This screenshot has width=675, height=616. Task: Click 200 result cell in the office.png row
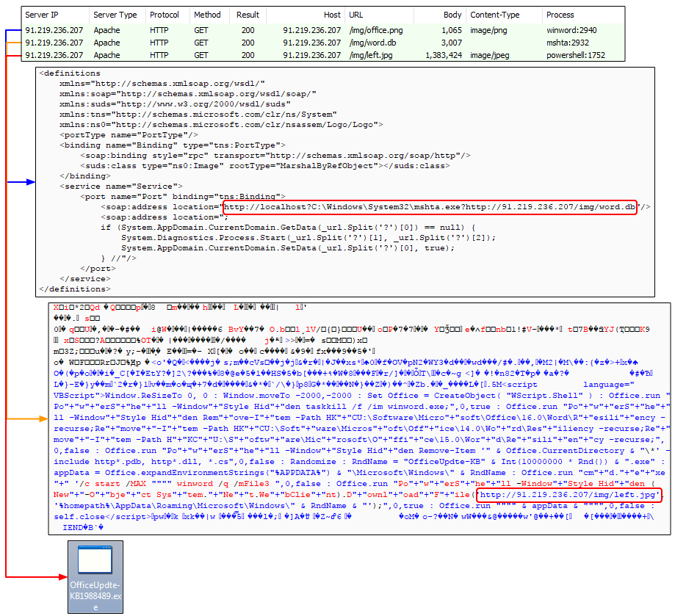(x=248, y=30)
